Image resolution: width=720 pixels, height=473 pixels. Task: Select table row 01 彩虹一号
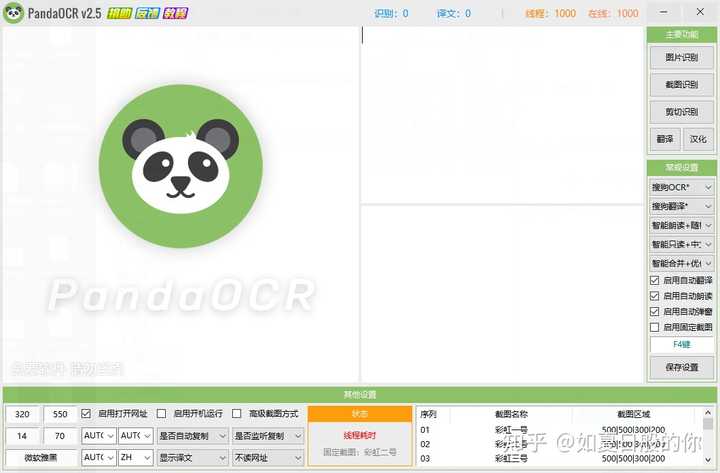coord(559,430)
